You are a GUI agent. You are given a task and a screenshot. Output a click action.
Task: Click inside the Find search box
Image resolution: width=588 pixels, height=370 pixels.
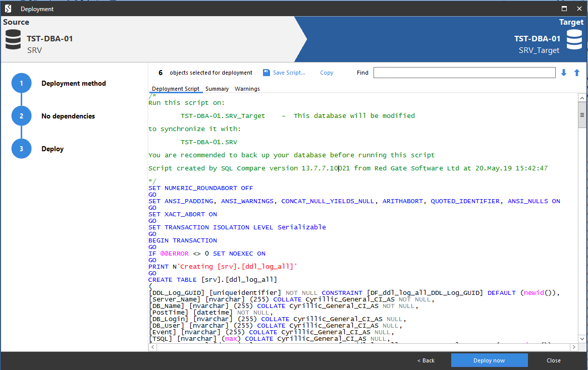[463, 72]
